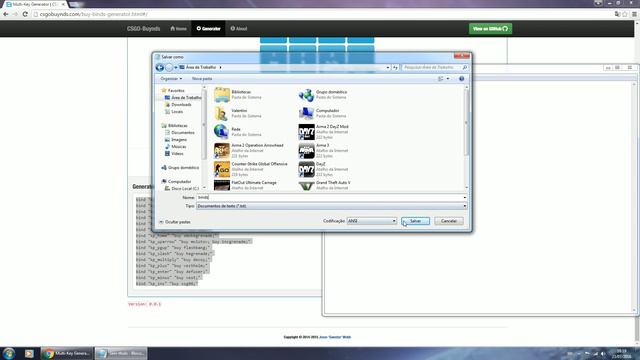Select the Computador item icon

pyautogui.click(x=306, y=113)
